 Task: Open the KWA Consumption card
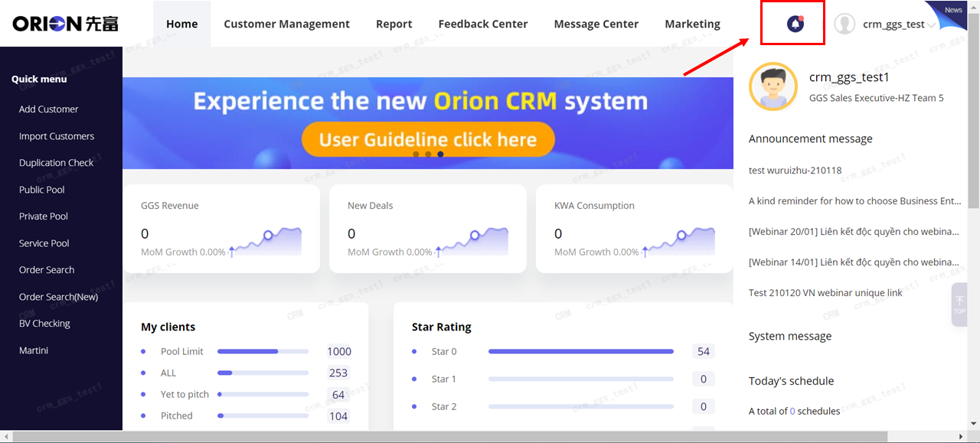pyautogui.click(x=635, y=229)
